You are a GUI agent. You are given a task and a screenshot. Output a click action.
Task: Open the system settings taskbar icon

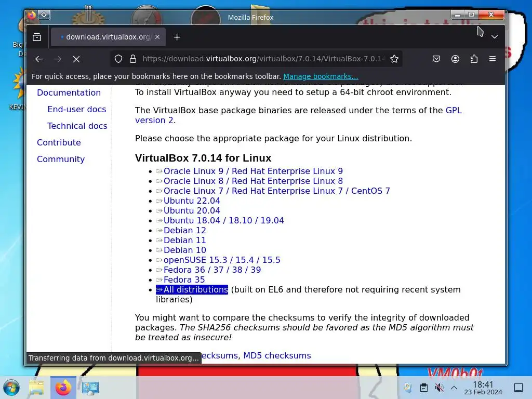coord(90,388)
